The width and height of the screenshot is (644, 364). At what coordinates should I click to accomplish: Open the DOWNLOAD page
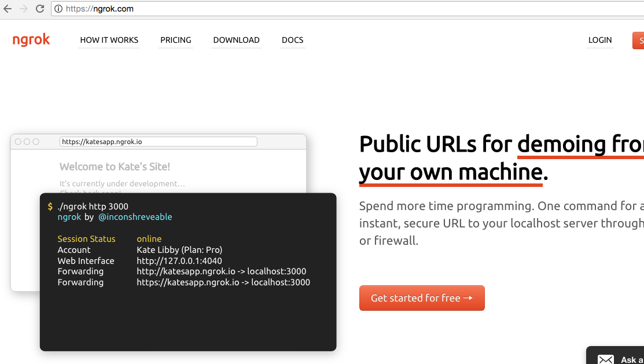coord(236,40)
